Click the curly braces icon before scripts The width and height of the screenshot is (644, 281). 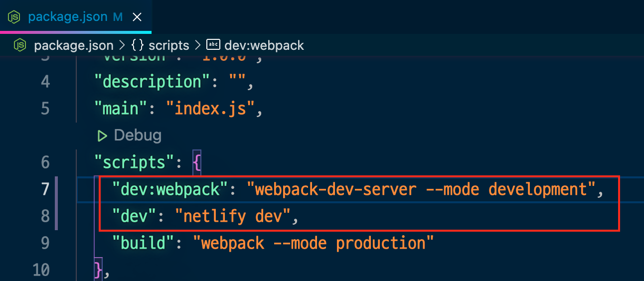coord(138,46)
